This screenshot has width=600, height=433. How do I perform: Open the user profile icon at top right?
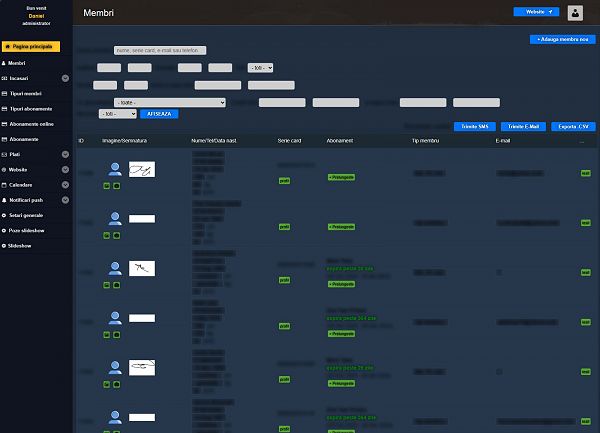click(x=575, y=13)
